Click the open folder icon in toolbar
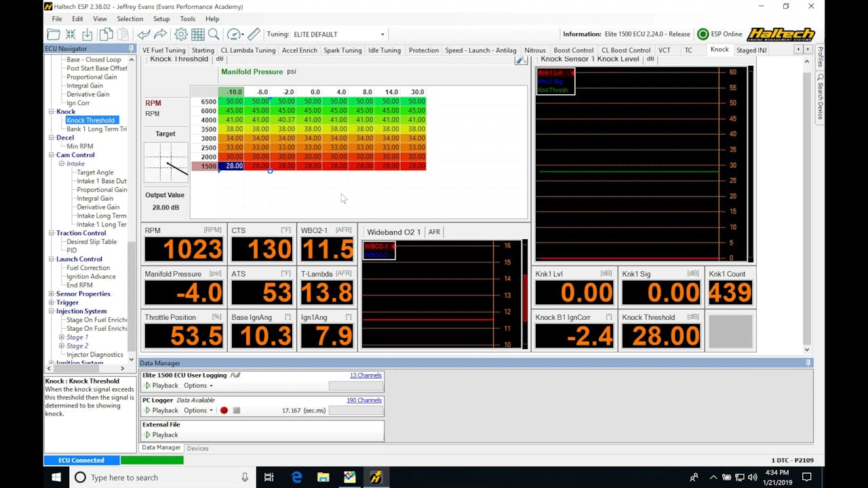Screen dimensions: 868x488 click(x=54, y=35)
